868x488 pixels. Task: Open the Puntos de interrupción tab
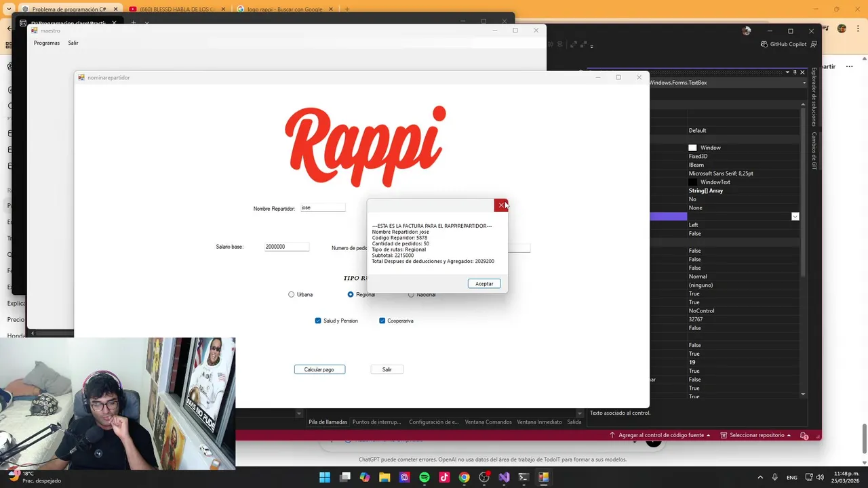click(376, 422)
